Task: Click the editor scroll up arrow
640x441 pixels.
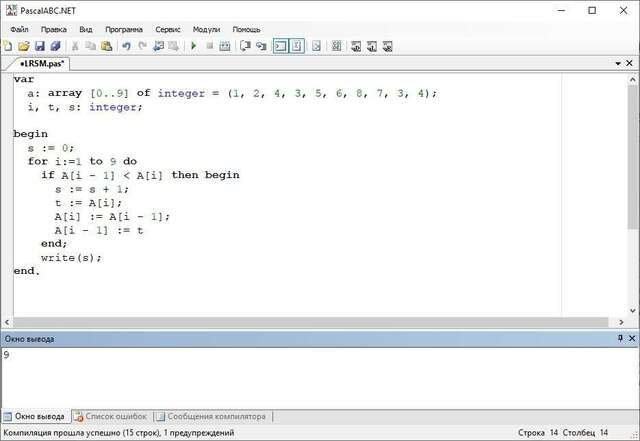Action: click(633, 80)
